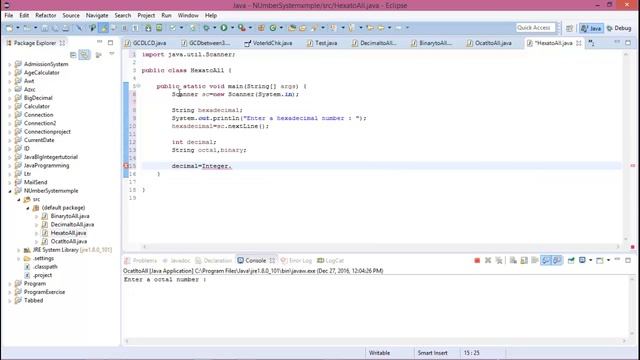Click the Android SDK Manager toolbar icon
The width and height of the screenshot is (640, 360).
click(x=148, y=28)
